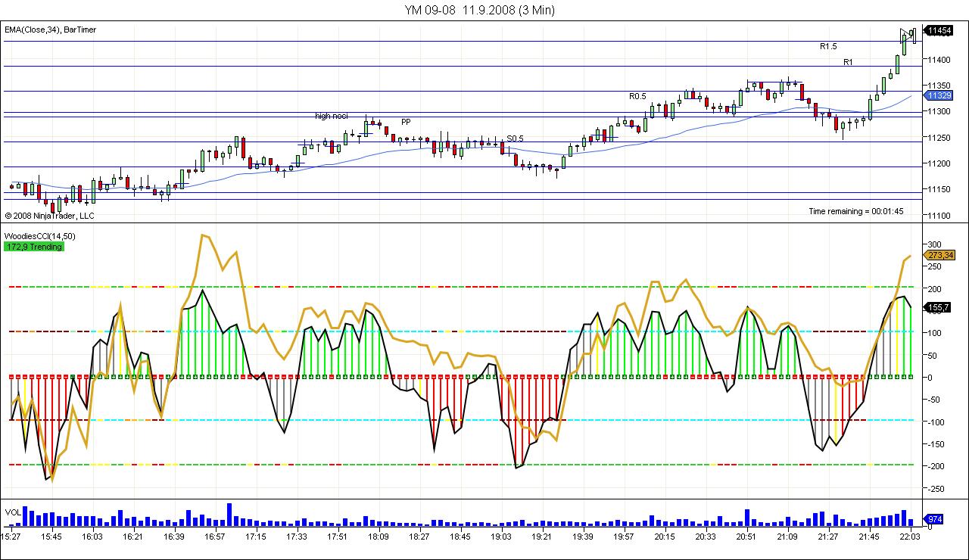Click the 250 level on the CCI axis
This screenshot has height=560, width=969.
click(x=934, y=266)
